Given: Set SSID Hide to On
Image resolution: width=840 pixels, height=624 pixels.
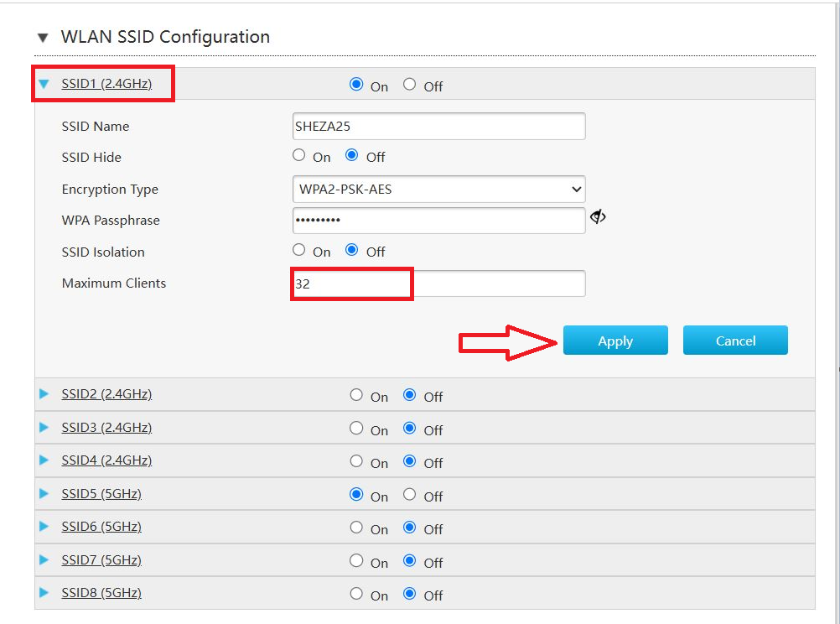Looking at the screenshot, I should 299,155.
